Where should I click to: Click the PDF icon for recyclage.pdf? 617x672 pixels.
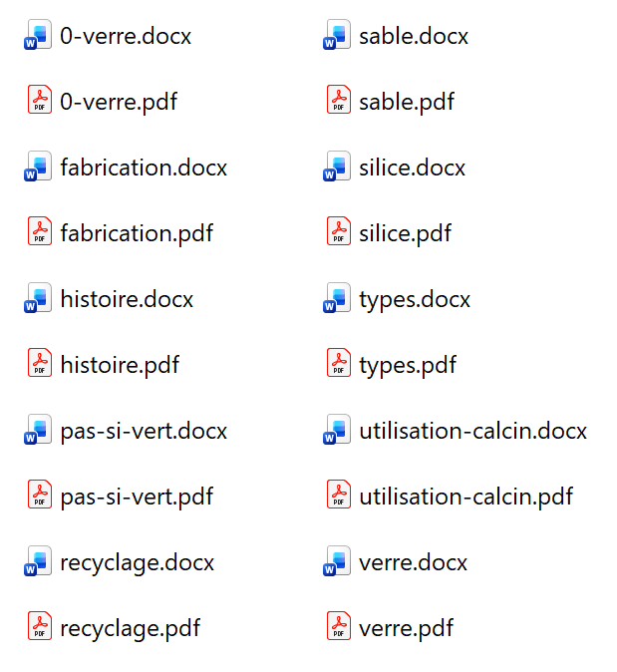(39, 627)
